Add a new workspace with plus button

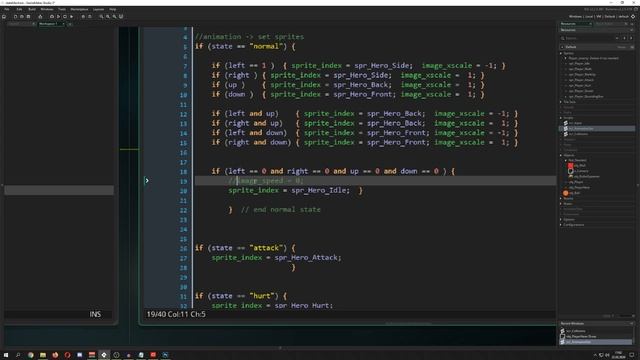tap(70, 24)
